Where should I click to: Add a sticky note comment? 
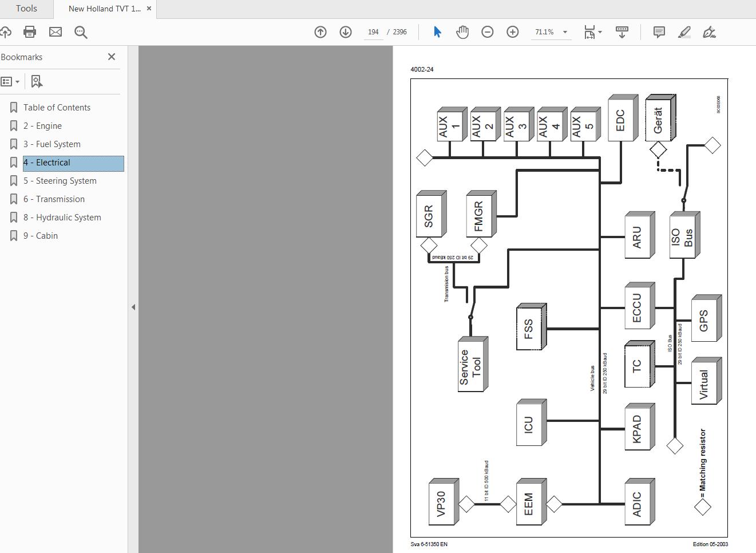point(659,32)
